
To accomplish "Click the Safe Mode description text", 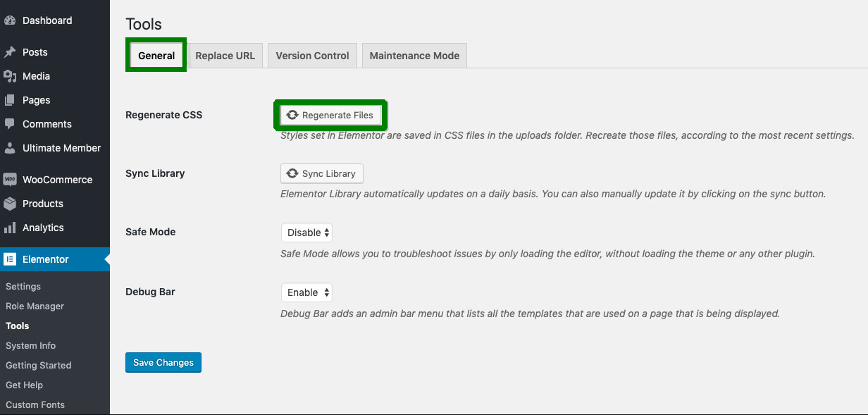I will 547,254.
